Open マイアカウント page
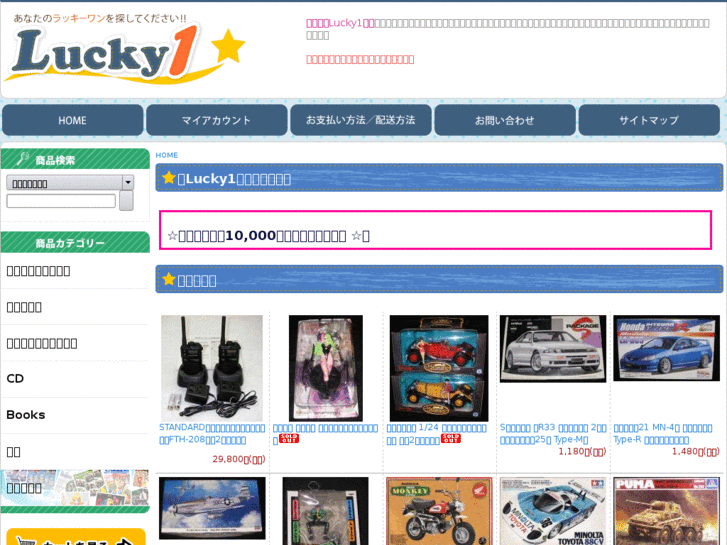The image size is (727, 545). [217, 120]
